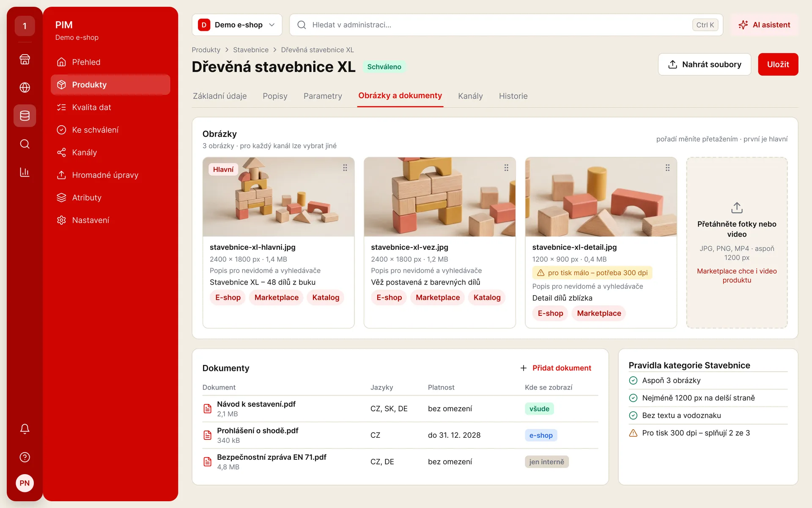The height and width of the screenshot is (508, 812).
Task: Click the PDF icon of Návod k sestavení.pdf
Action: coord(207,409)
